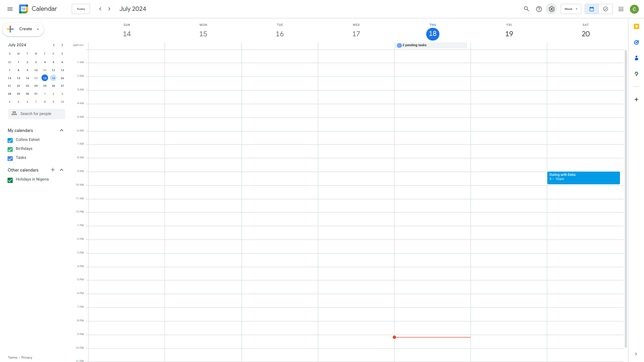Image resolution: width=644 pixels, height=362 pixels.
Task: Get add-ons with plus icon
Action: point(636,99)
